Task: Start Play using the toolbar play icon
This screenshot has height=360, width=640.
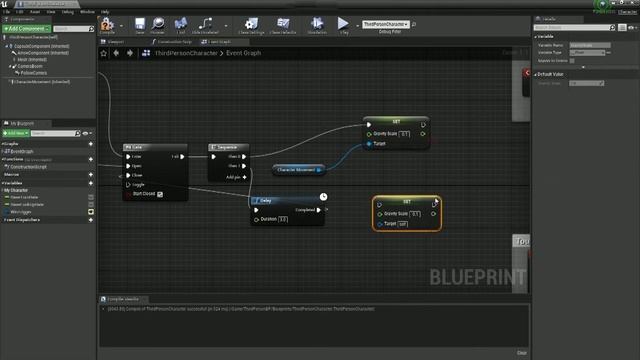Action: tap(343, 23)
